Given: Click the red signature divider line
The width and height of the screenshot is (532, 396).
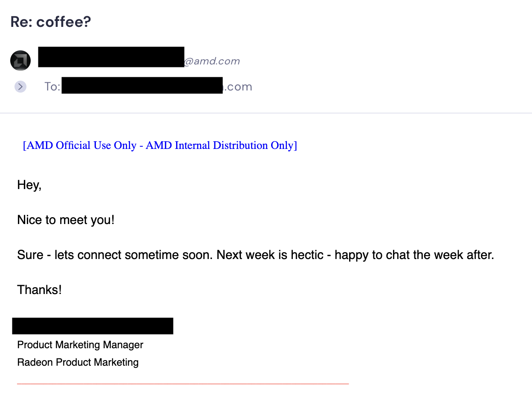Looking at the screenshot, I should point(183,384).
